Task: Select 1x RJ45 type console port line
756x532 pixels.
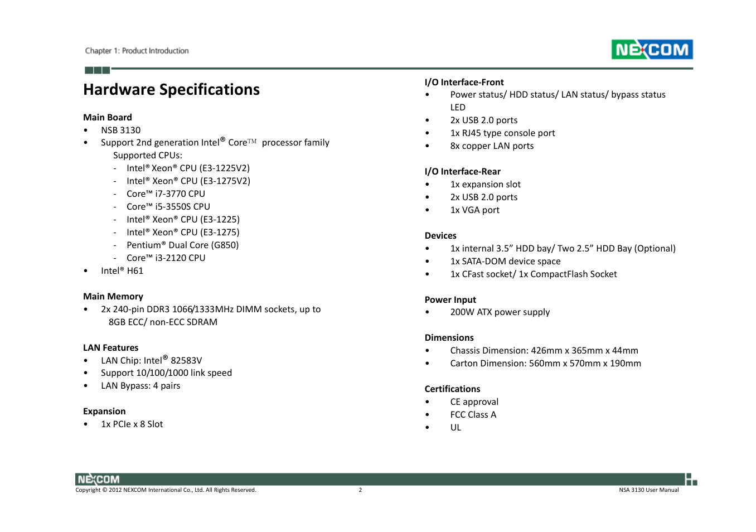Action: [502, 133]
